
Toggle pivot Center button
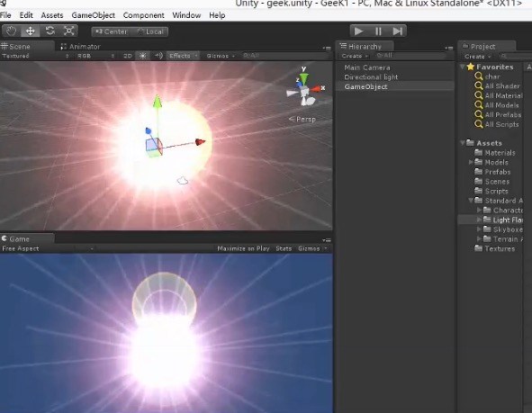click(x=112, y=31)
